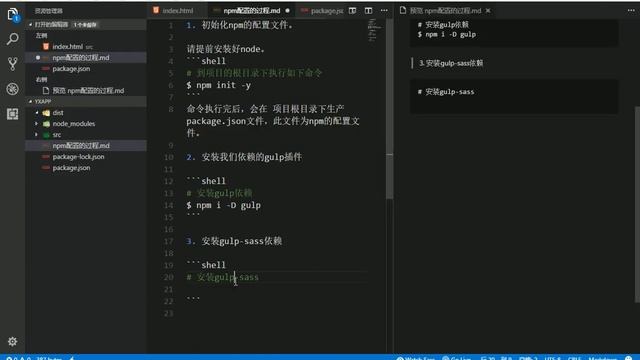Click '$ npm i -D gulp' in preview pane
The height and width of the screenshot is (360, 640).
pyautogui.click(x=447, y=35)
